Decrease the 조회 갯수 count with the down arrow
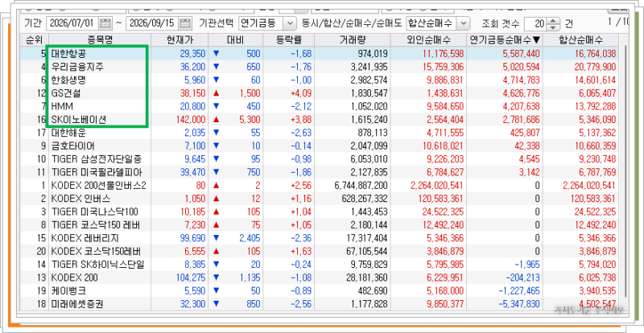This screenshot has height=333, width=644. click(x=554, y=27)
